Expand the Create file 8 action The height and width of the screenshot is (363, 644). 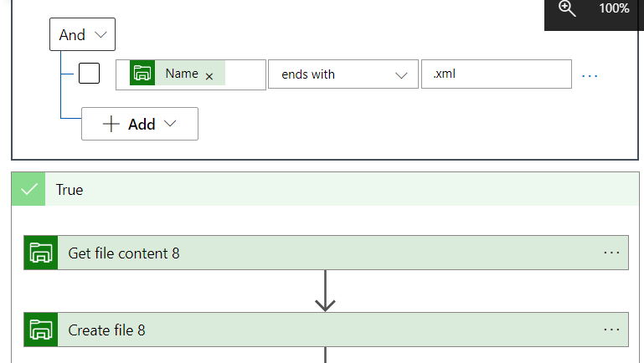pyautogui.click(x=326, y=330)
